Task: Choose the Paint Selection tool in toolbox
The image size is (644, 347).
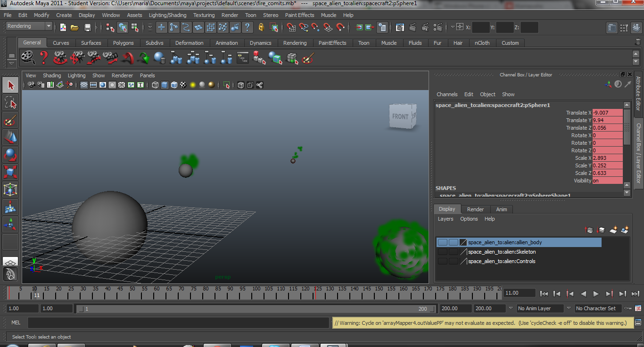Action: point(11,120)
